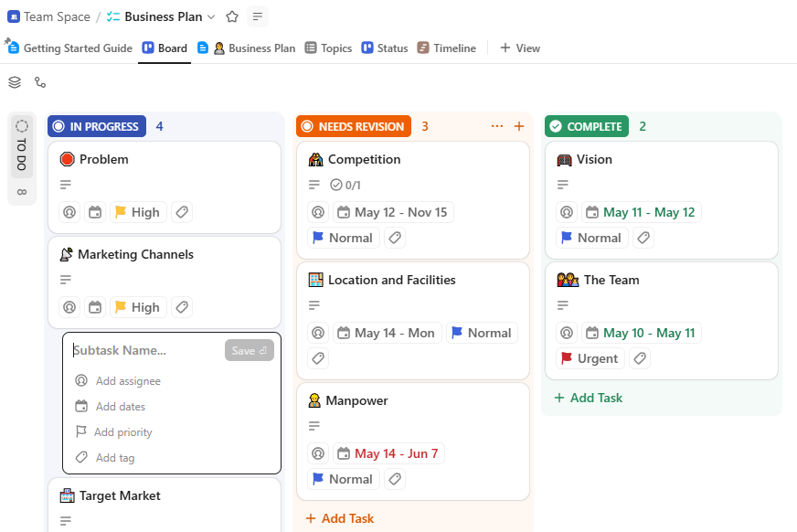The image size is (797, 532).
Task: Click the layers icon below the view tabs
Action: point(14,82)
